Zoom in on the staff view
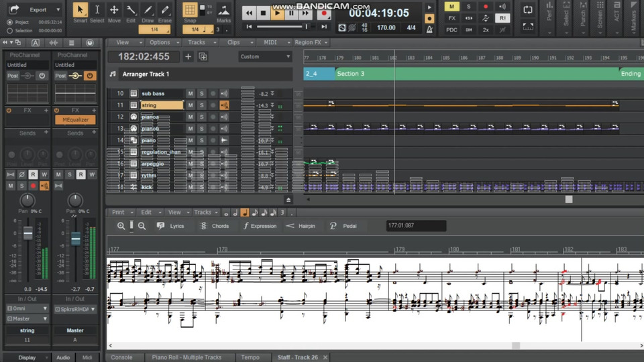644x362 pixels. pyautogui.click(x=121, y=226)
